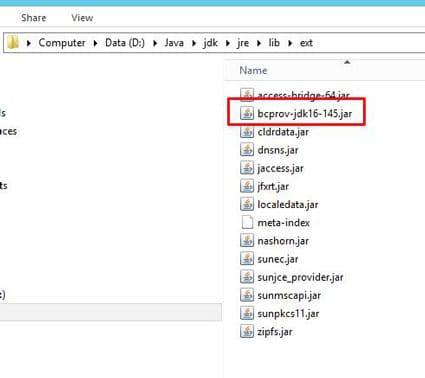Select the sunjce_provider.jar file name
The height and width of the screenshot is (378, 425).
(300, 277)
